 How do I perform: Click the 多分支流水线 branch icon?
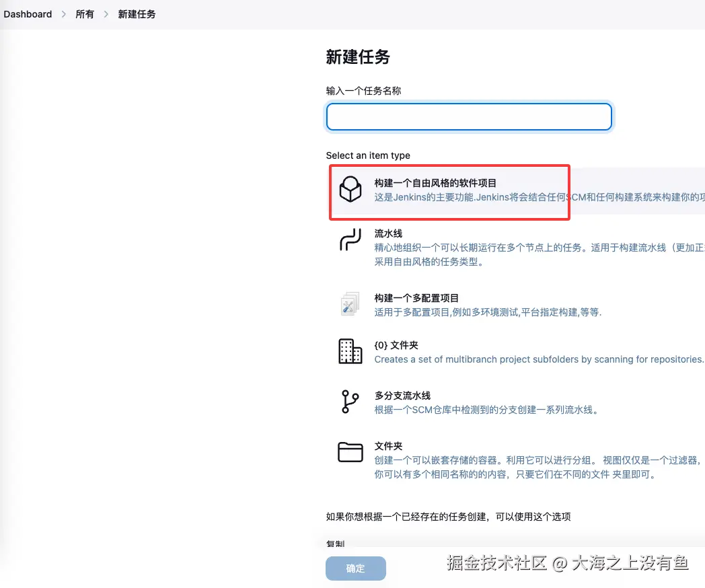(x=350, y=402)
